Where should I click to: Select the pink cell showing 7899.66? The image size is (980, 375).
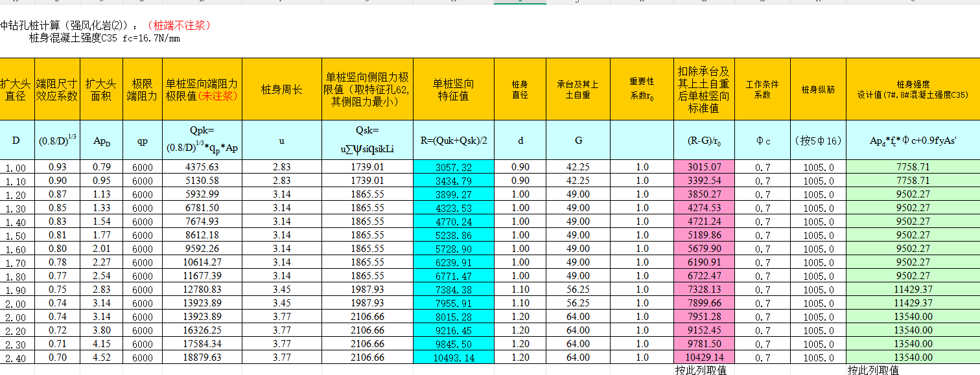point(704,303)
